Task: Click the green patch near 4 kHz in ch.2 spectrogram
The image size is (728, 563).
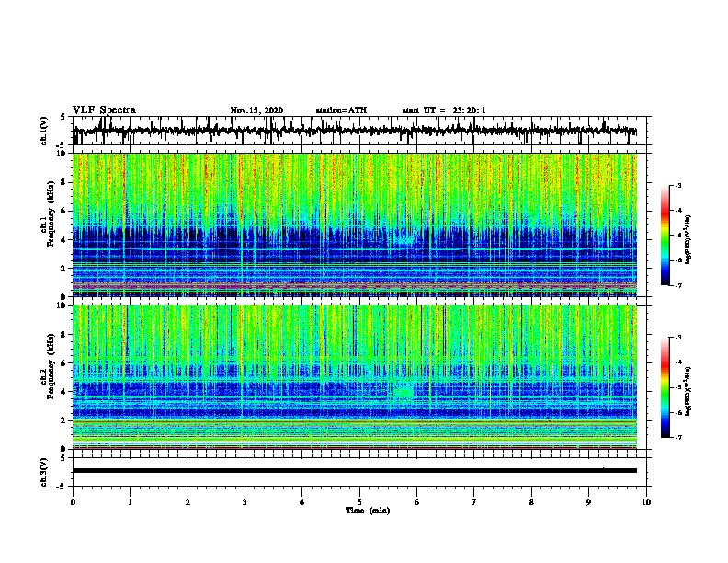Action: pyautogui.click(x=403, y=393)
